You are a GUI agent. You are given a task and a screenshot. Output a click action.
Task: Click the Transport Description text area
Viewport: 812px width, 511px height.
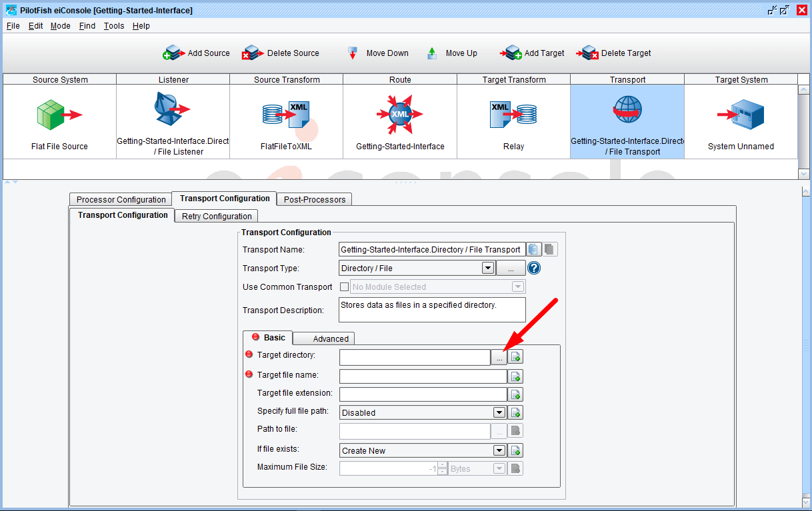(x=432, y=310)
